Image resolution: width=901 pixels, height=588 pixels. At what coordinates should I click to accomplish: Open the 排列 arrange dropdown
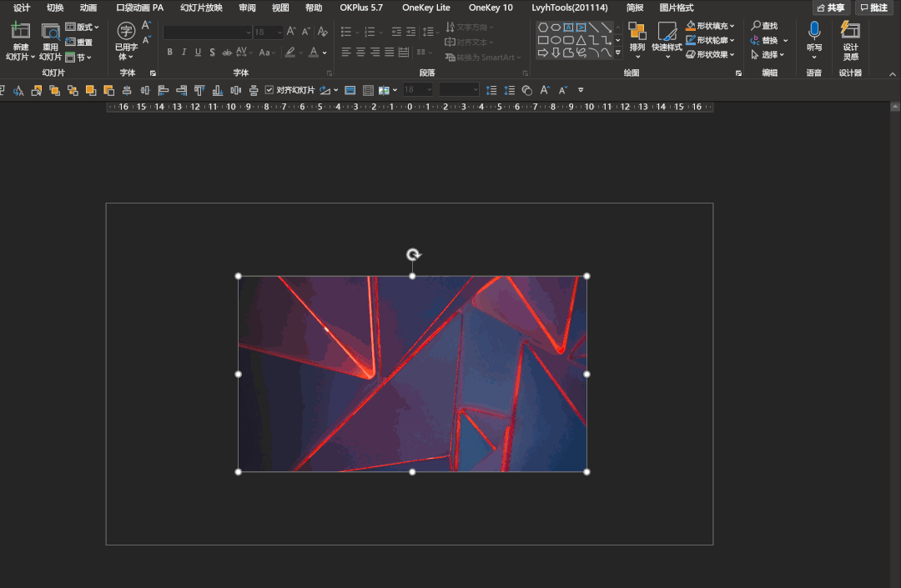637,40
